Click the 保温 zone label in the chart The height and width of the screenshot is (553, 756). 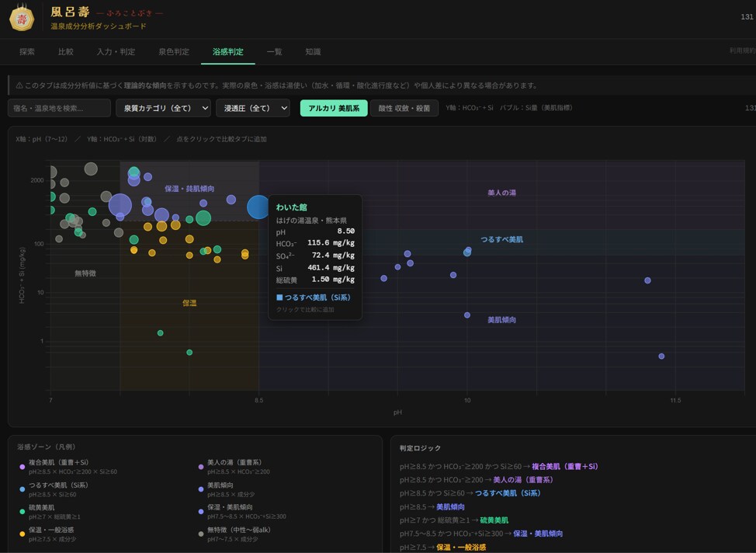point(189,303)
